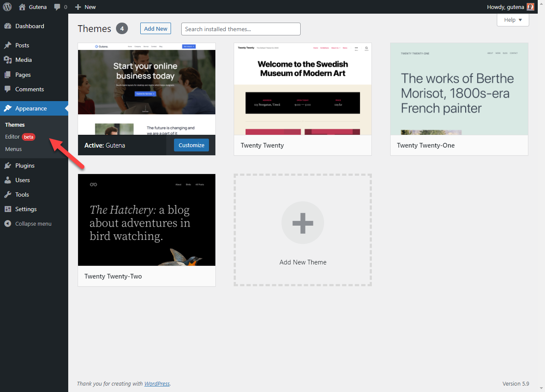
Task: Click the Tools wrench icon
Action: point(8,195)
